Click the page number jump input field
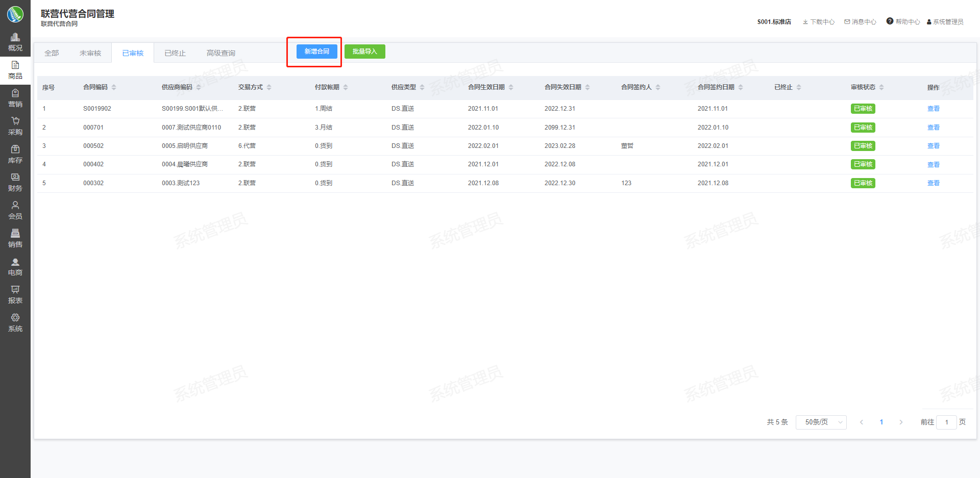 (946, 422)
